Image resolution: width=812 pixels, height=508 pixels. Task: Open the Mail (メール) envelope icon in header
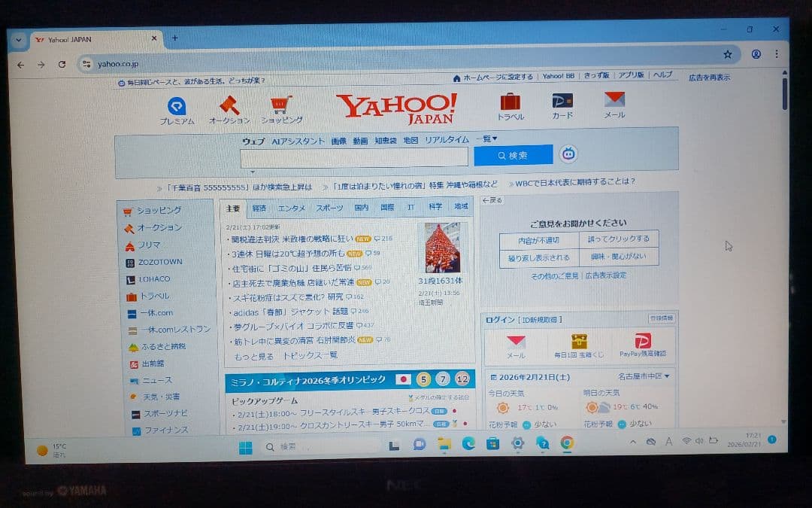point(615,99)
